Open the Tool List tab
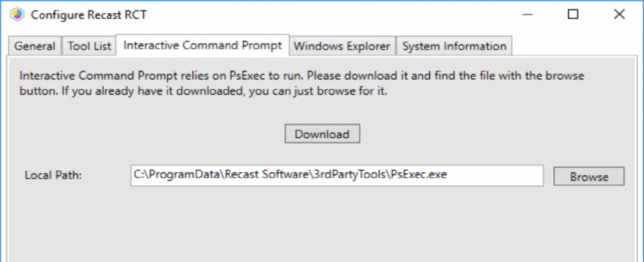 pyautogui.click(x=89, y=46)
